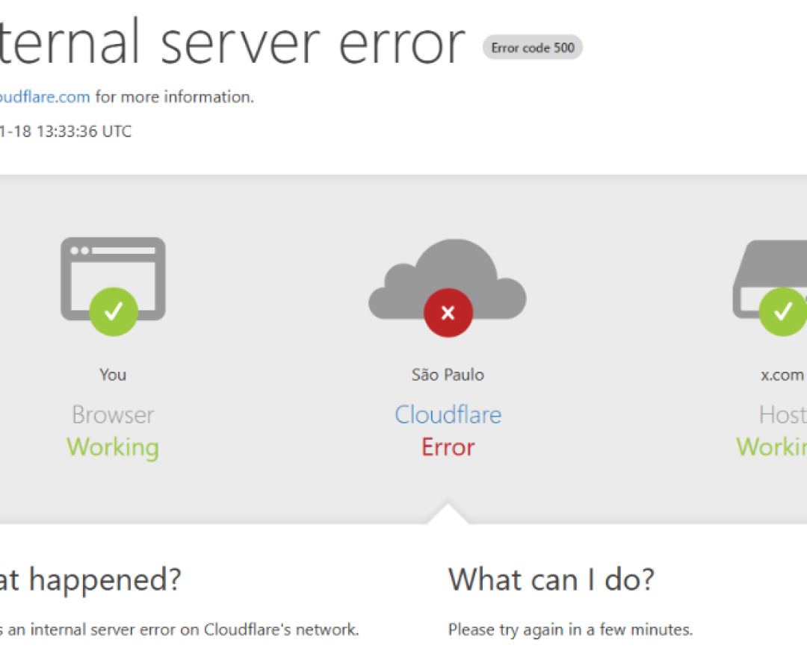The height and width of the screenshot is (672, 807).
Task: Click the green checkmark on the host server
Action: (x=782, y=311)
